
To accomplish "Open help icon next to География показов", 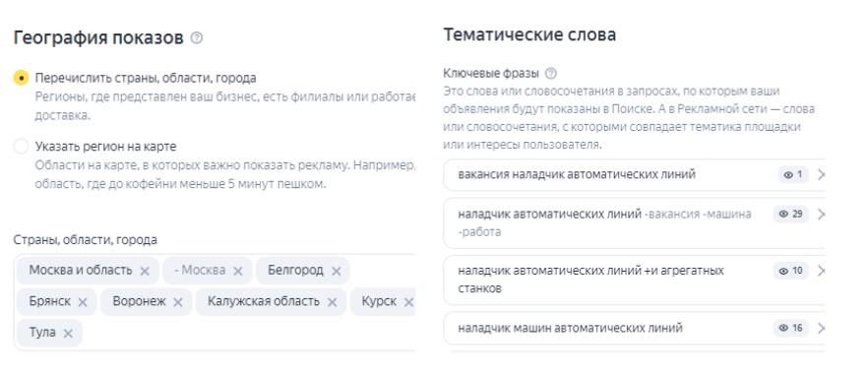I will point(197,38).
